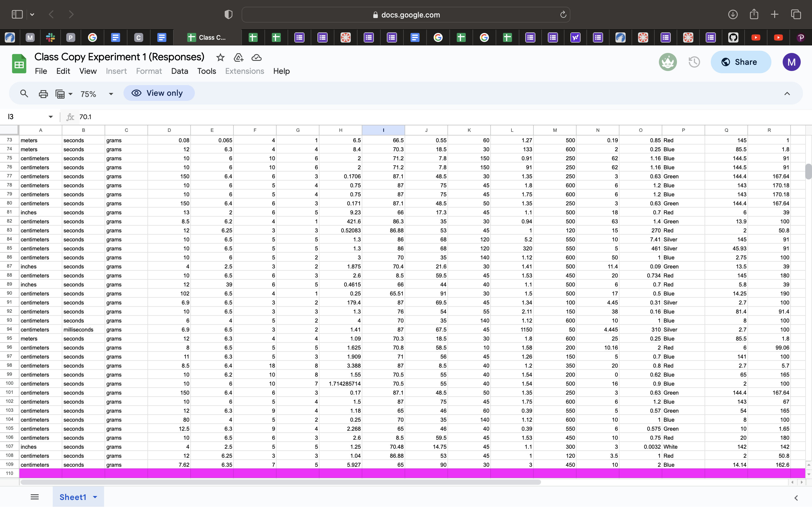Click the Share button
Viewport: 812px width, 507px height.
(x=741, y=62)
